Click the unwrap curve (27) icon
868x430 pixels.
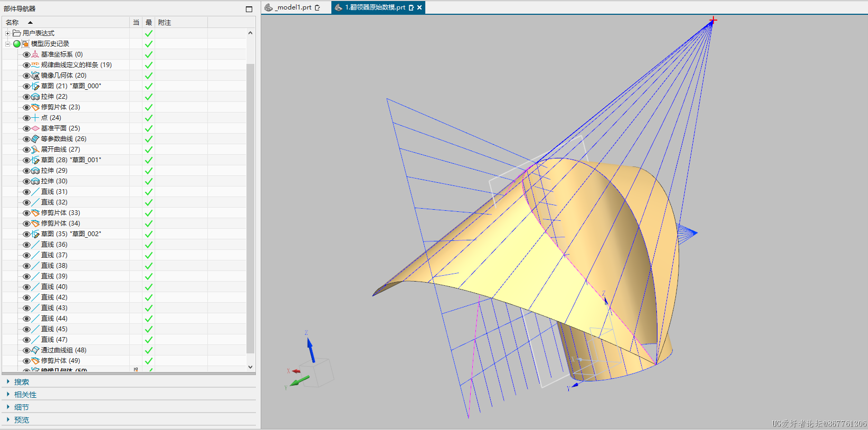[x=35, y=149]
